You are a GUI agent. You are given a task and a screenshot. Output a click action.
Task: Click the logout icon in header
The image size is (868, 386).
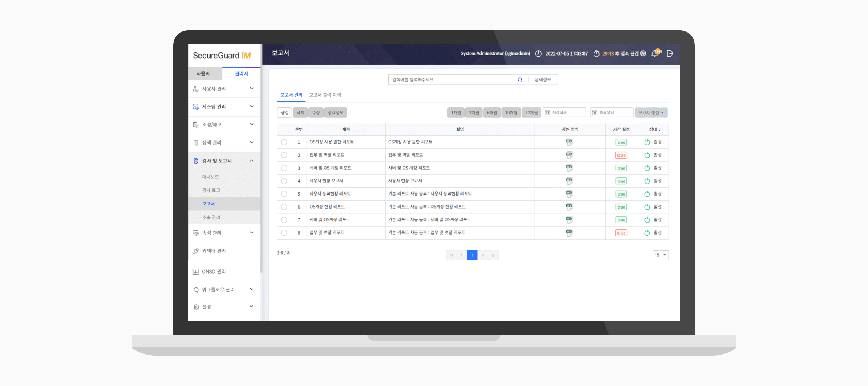670,54
